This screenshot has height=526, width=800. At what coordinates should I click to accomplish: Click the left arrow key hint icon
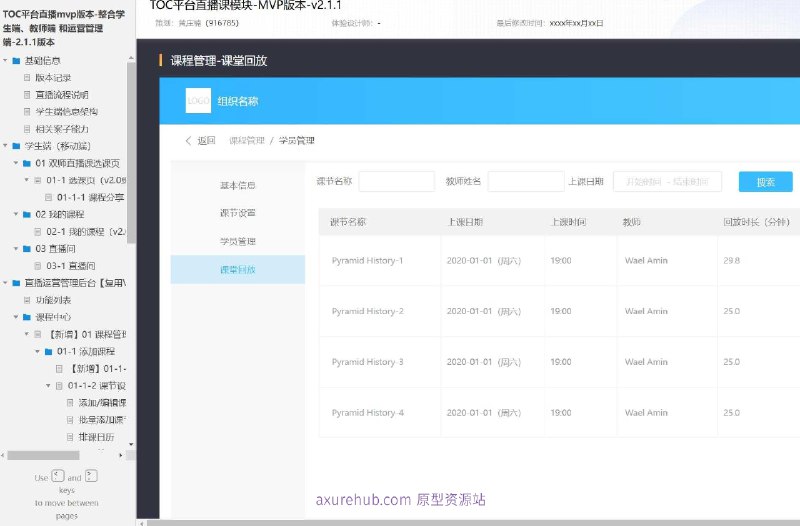(x=58, y=476)
